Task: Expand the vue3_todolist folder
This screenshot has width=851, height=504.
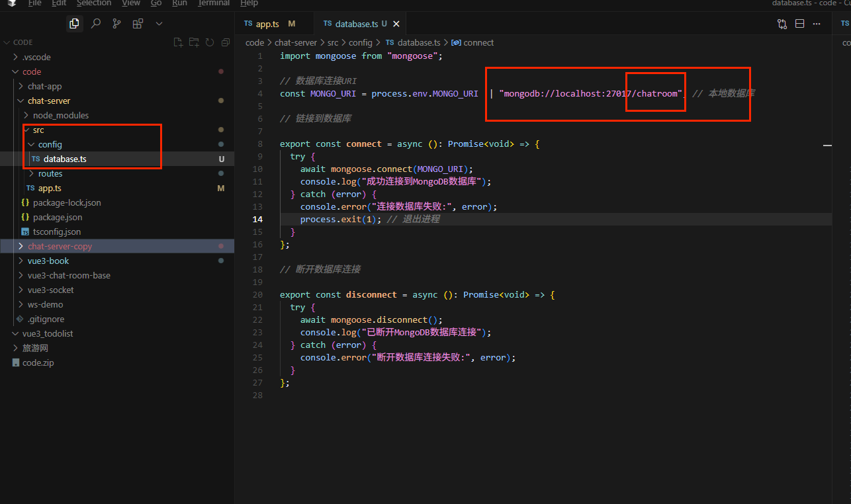Action: click(48, 333)
